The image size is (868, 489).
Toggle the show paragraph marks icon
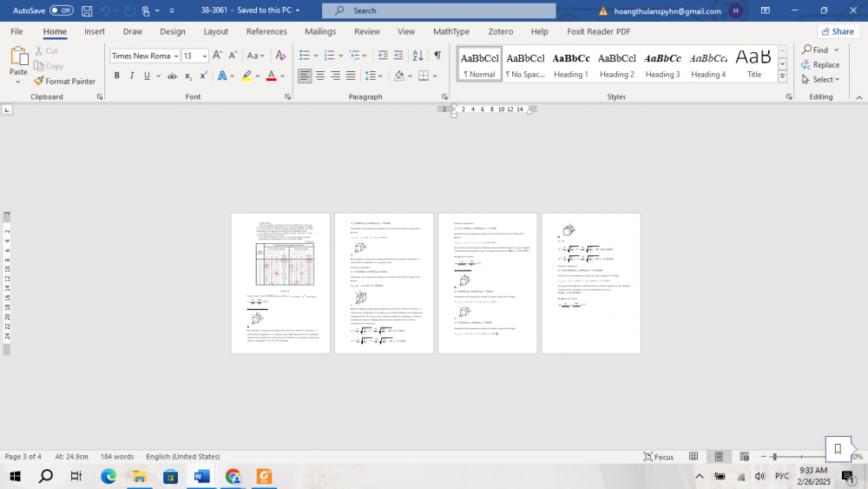[x=437, y=56]
